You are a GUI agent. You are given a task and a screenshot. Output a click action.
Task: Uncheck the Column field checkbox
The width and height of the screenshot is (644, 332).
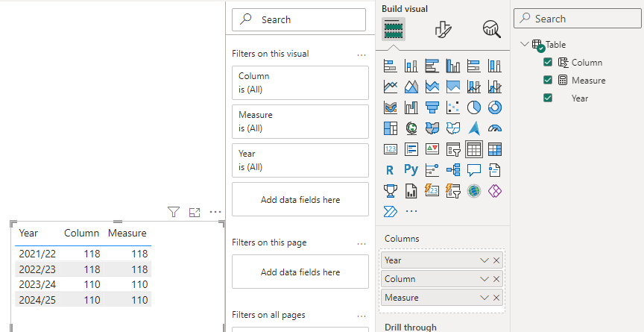[548, 62]
